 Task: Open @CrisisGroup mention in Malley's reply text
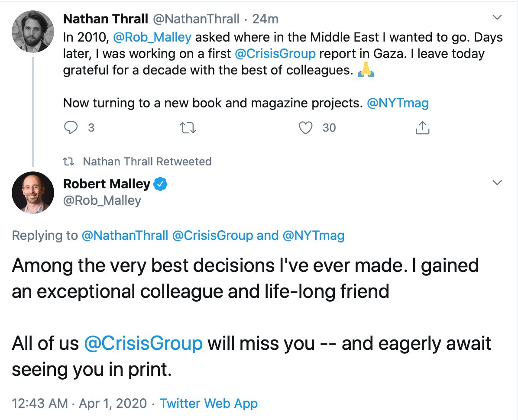pos(143,343)
